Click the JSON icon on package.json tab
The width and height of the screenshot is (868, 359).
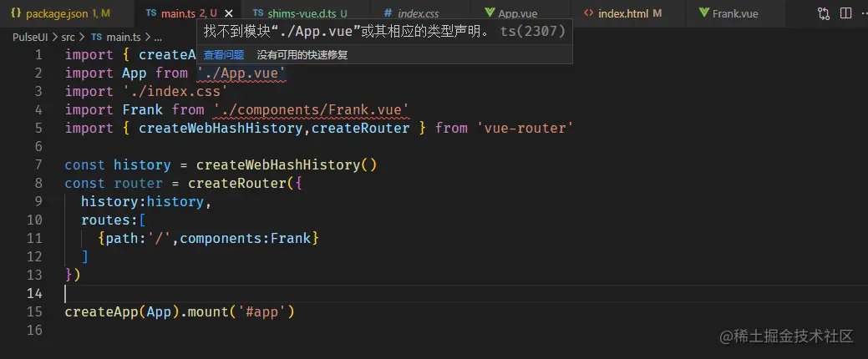(16, 13)
